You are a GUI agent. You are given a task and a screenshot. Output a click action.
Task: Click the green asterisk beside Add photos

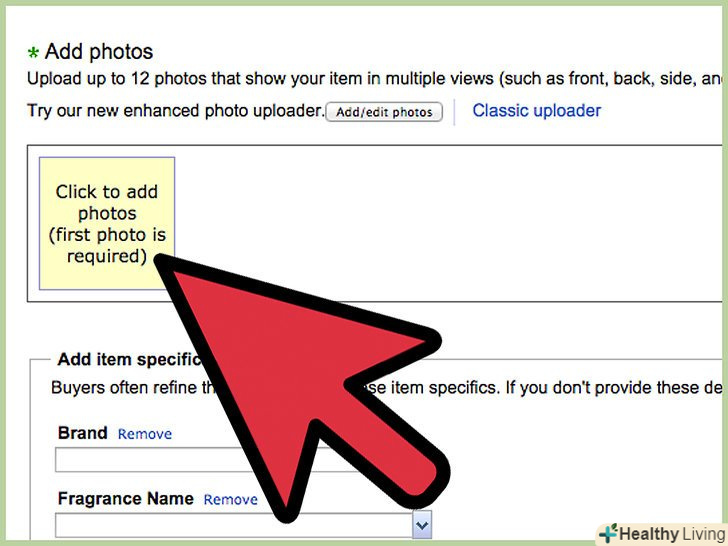point(33,52)
